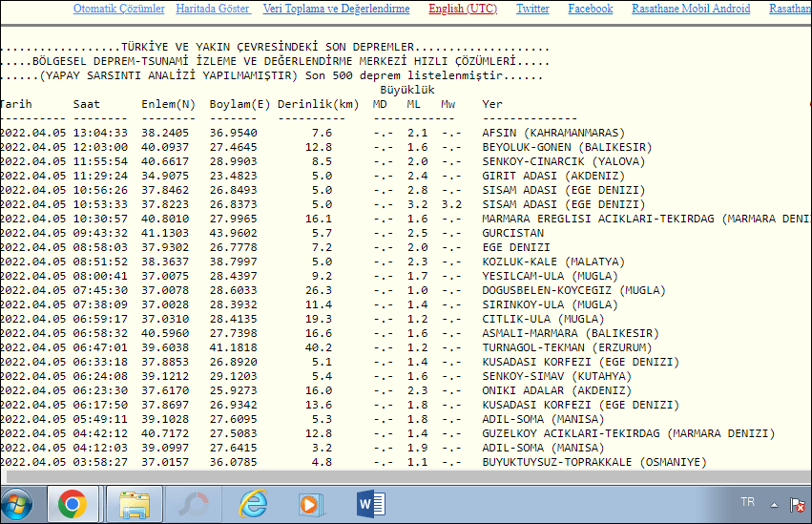
Task: Open the Otomatik Çözümler link
Action: (x=118, y=9)
